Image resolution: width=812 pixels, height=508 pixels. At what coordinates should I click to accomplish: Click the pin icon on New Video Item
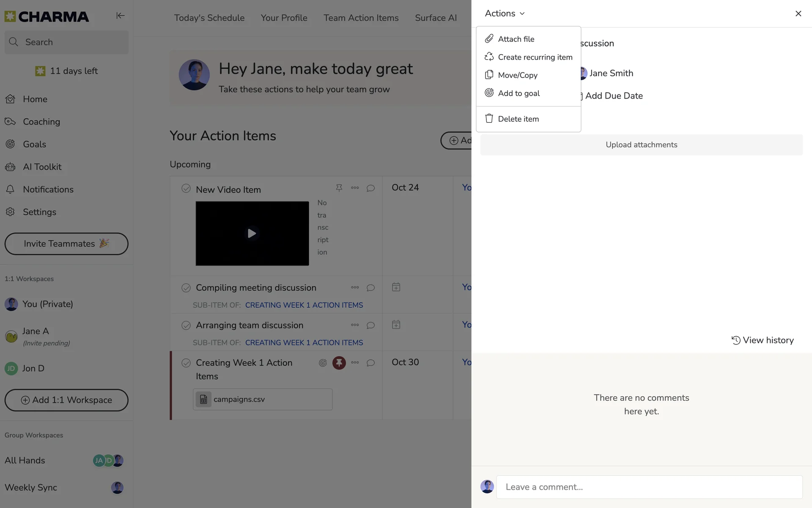point(339,188)
